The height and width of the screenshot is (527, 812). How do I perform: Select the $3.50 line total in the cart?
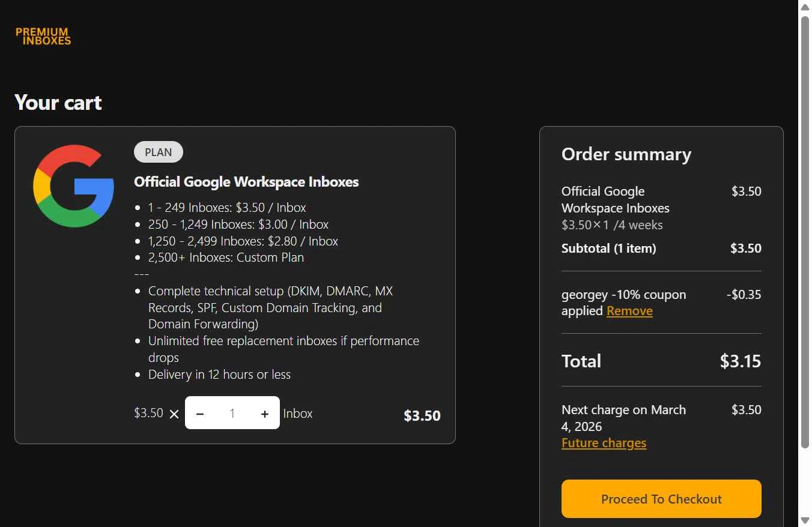coord(422,416)
